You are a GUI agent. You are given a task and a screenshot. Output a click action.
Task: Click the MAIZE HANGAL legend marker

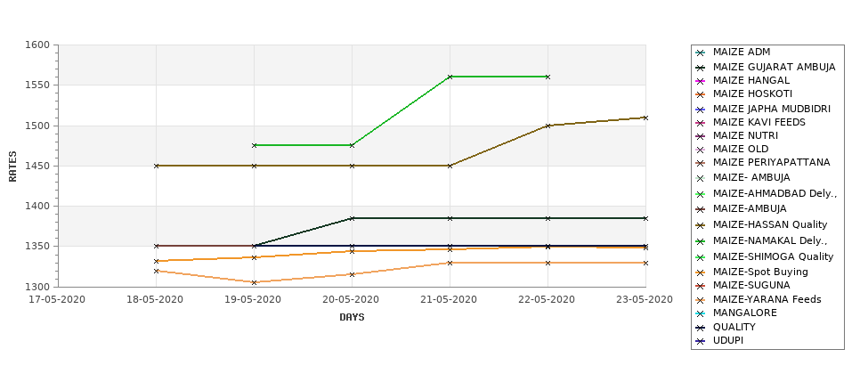pos(701,81)
